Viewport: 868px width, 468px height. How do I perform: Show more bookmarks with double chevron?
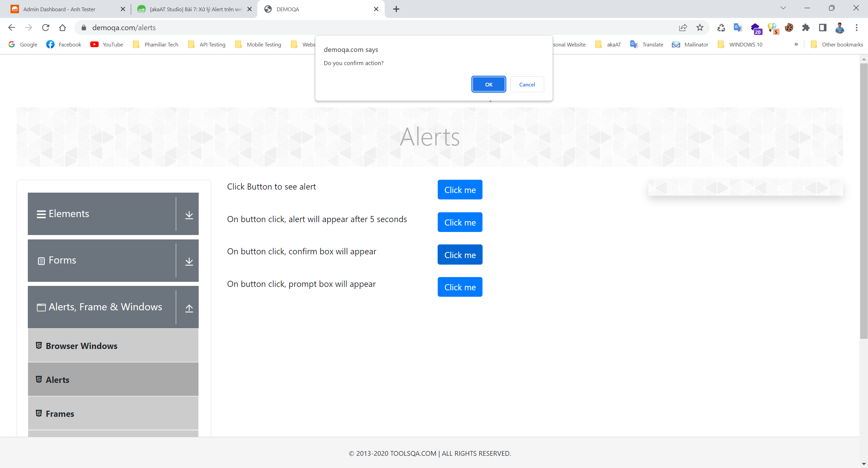796,44
